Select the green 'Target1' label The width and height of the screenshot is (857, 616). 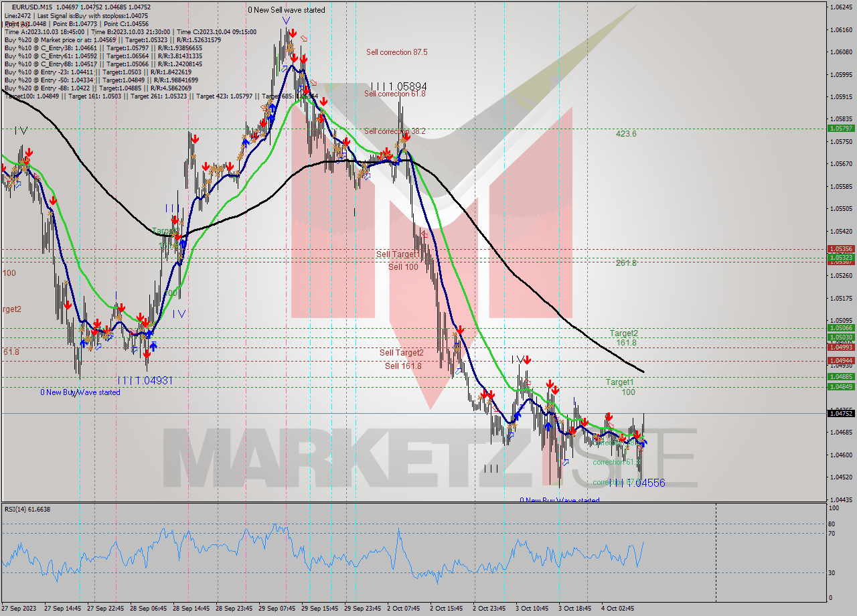click(619, 382)
